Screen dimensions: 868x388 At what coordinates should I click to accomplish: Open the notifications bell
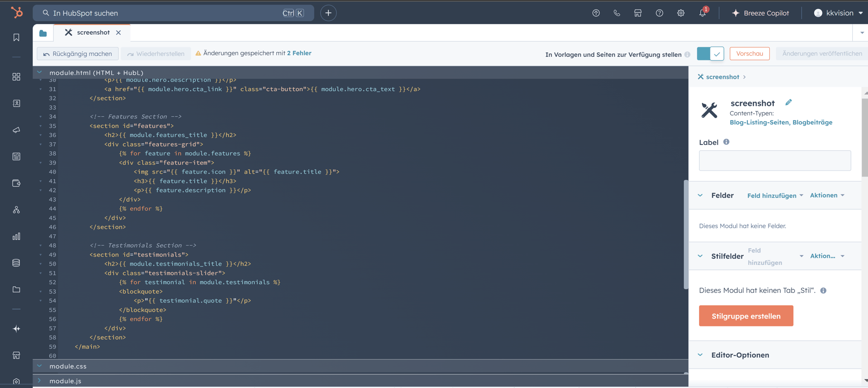click(x=702, y=13)
